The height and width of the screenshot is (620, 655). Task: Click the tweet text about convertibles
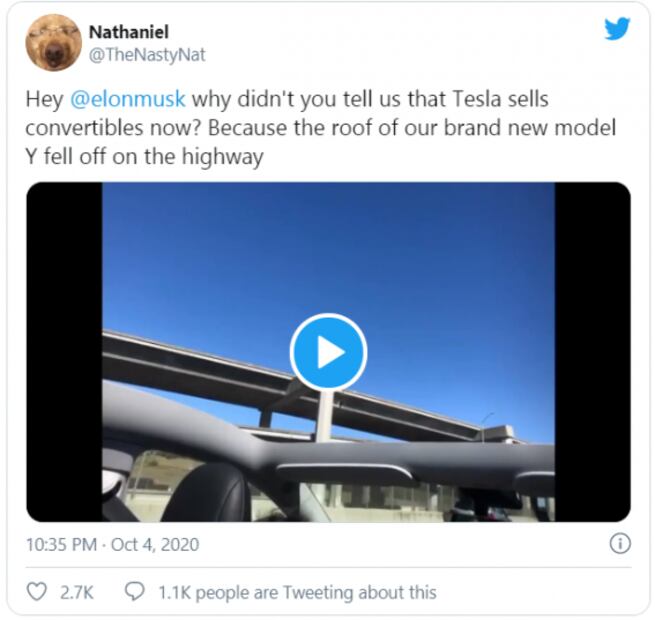320,128
